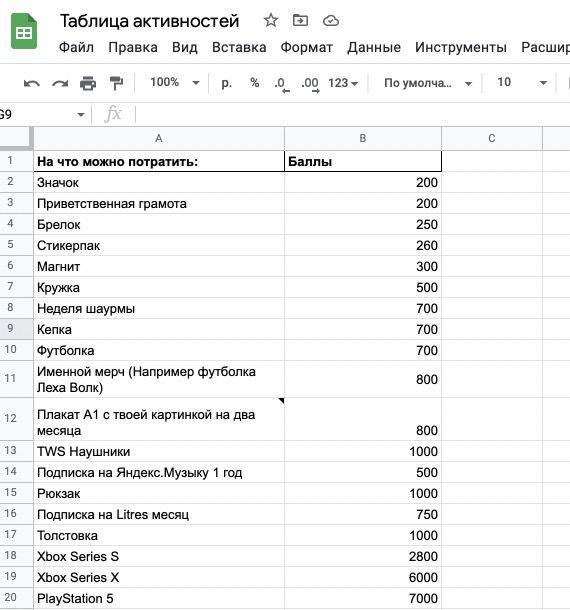The width and height of the screenshot is (570, 610).
Task: Check the cloud save status icon
Action: [x=331, y=21]
